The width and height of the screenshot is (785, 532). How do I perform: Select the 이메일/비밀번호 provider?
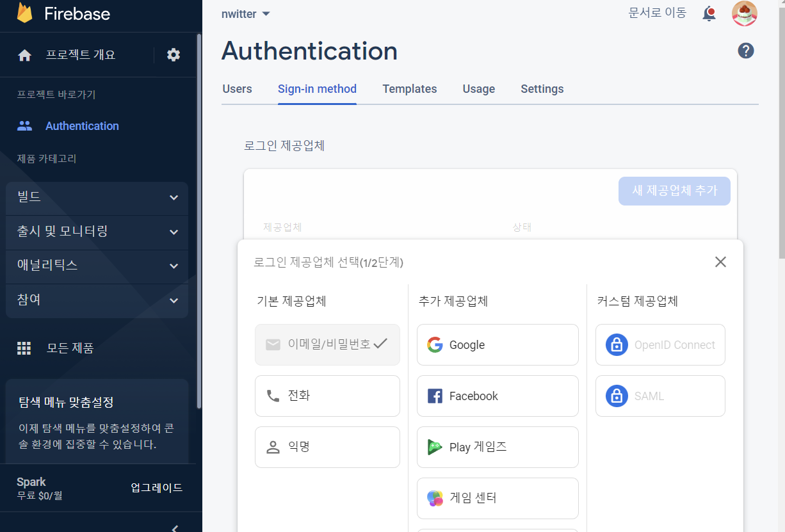tap(327, 344)
